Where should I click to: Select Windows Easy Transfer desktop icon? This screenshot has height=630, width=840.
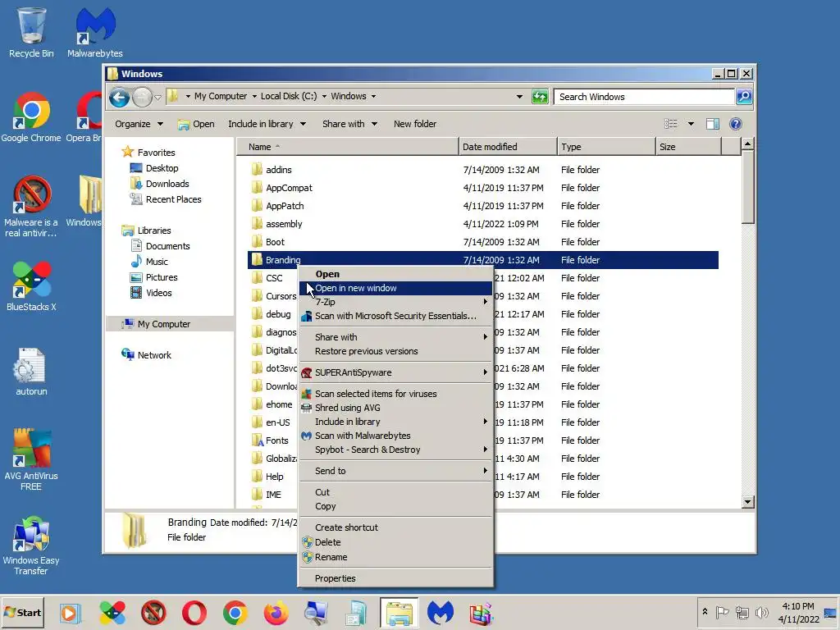coord(31,546)
